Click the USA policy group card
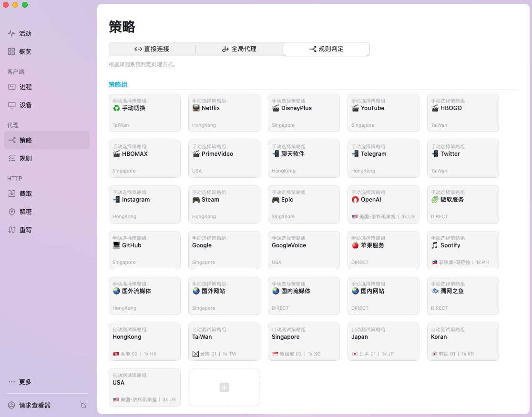 [144, 387]
